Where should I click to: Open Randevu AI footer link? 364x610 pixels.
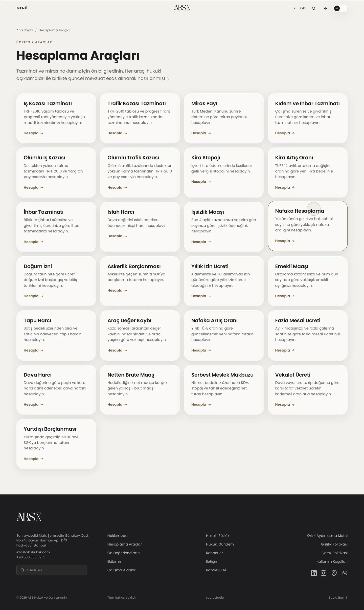(216, 570)
